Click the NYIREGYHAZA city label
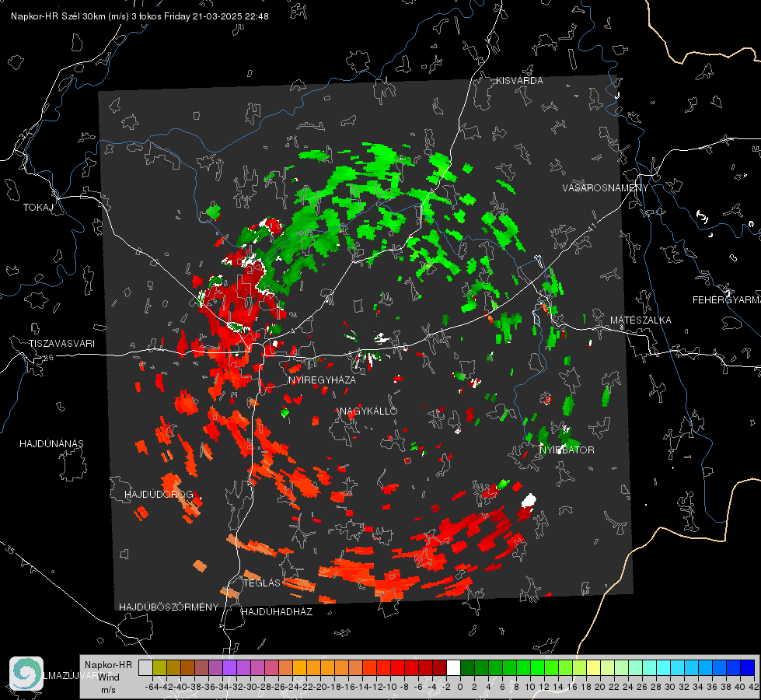 point(322,380)
